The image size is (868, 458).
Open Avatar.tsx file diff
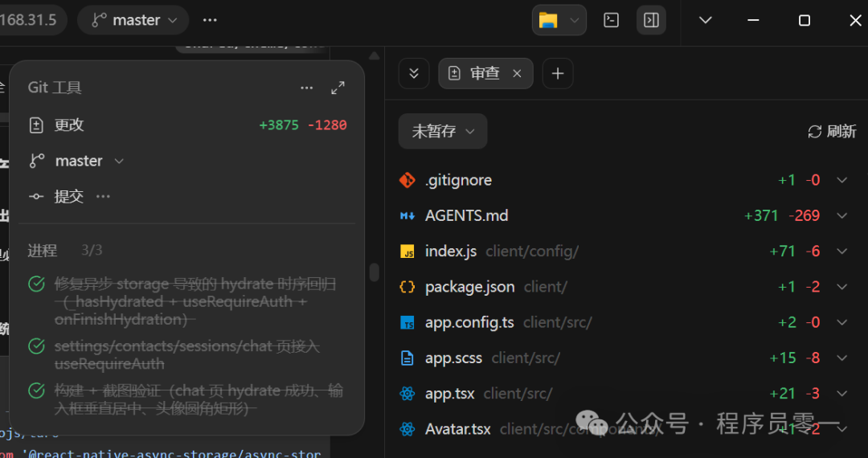(458, 429)
